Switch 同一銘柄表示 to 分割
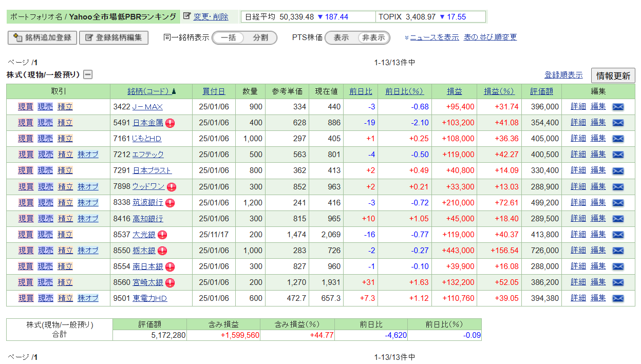The height and width of the screenshot is (364, 641). (x=260, y=37)
